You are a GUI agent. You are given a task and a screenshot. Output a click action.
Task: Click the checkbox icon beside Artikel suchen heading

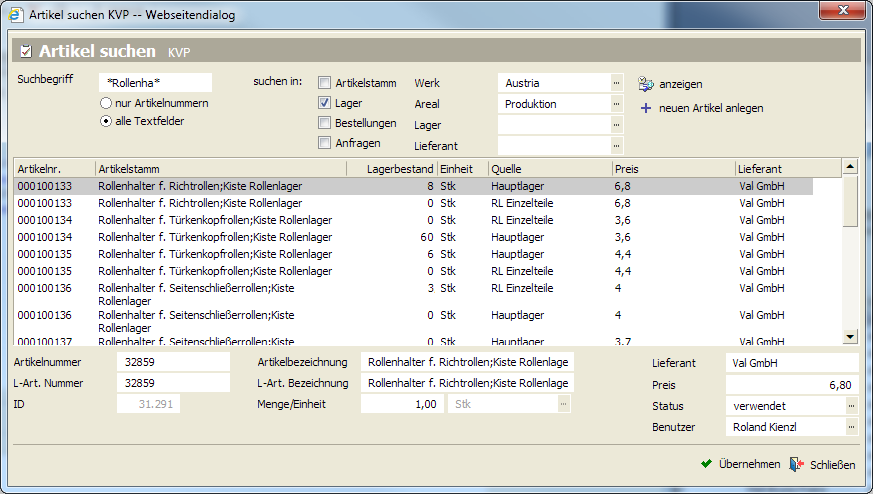click(26, 51)
